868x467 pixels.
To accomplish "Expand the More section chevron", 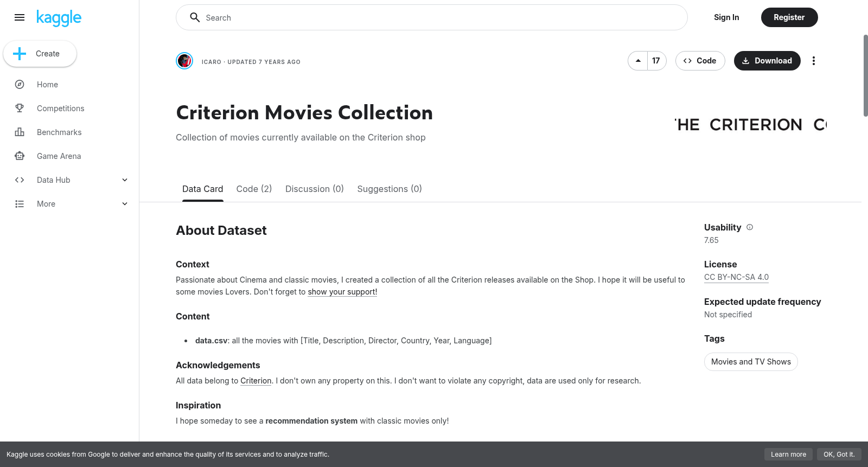I will (125, 204).
